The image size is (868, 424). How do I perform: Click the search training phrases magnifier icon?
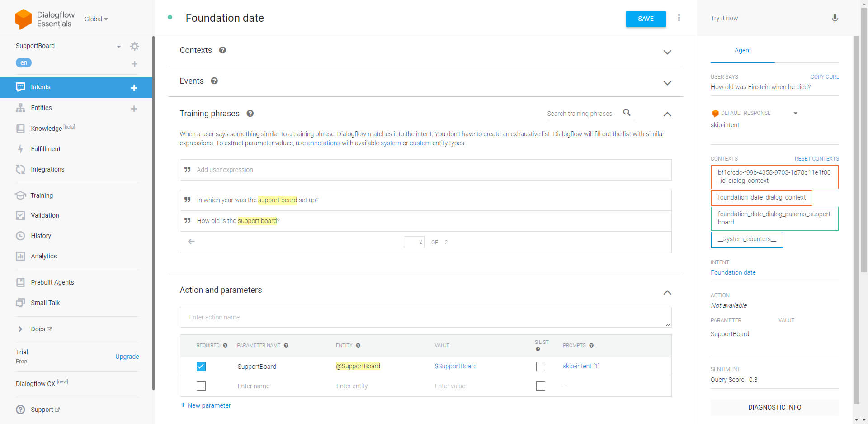(627, 113)
